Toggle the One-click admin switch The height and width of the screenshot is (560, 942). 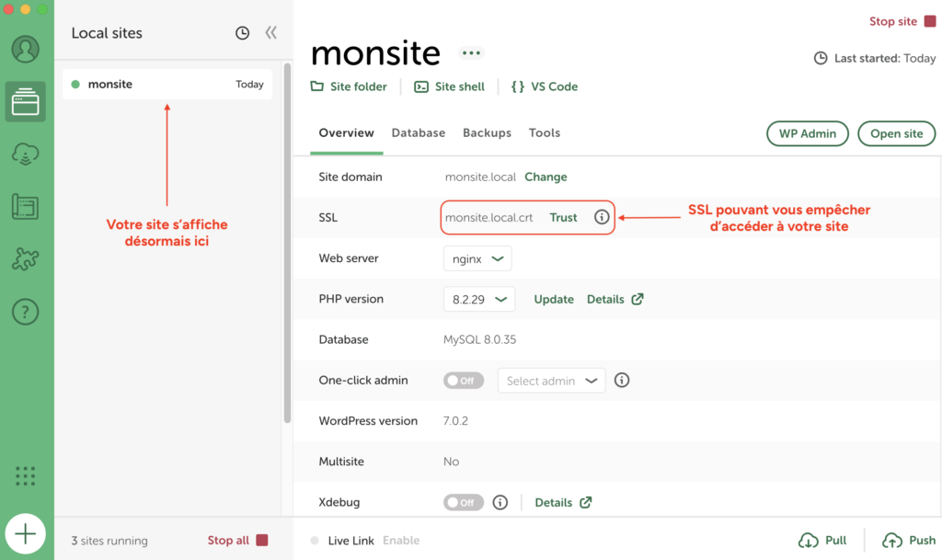464,381
